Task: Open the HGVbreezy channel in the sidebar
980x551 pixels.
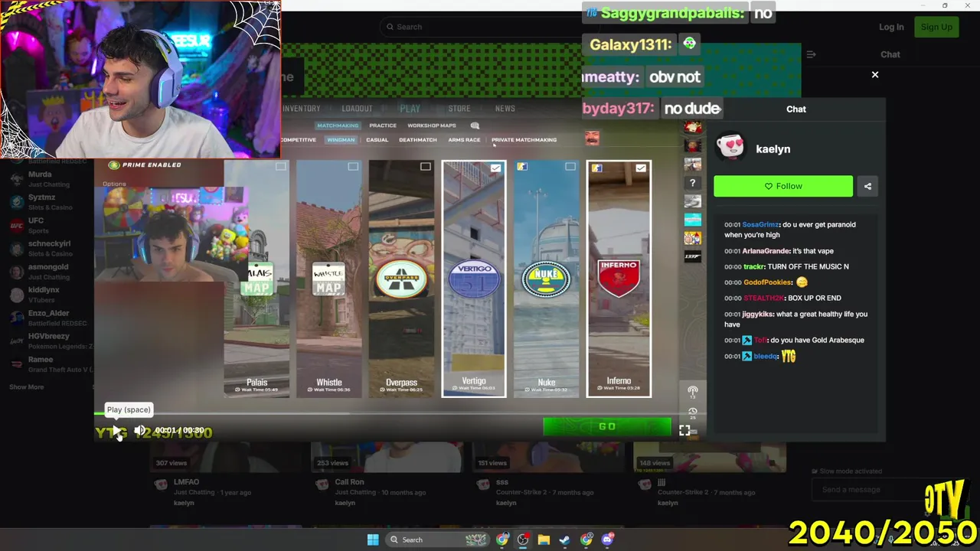Action: 50,341
